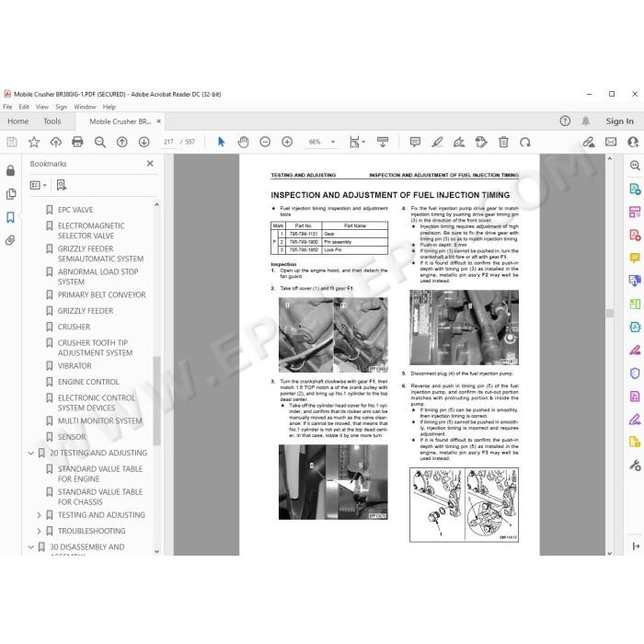
Task: Click the page number input field
Action: coord(168,142)
